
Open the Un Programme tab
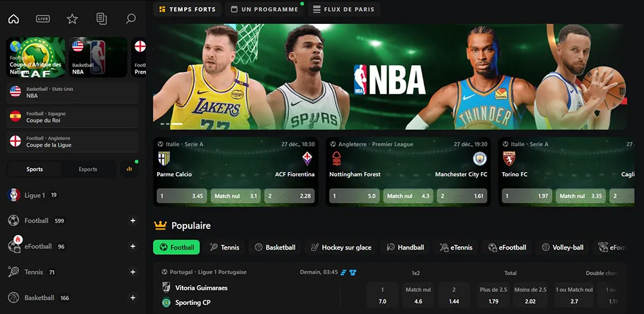tap(265, 10)
